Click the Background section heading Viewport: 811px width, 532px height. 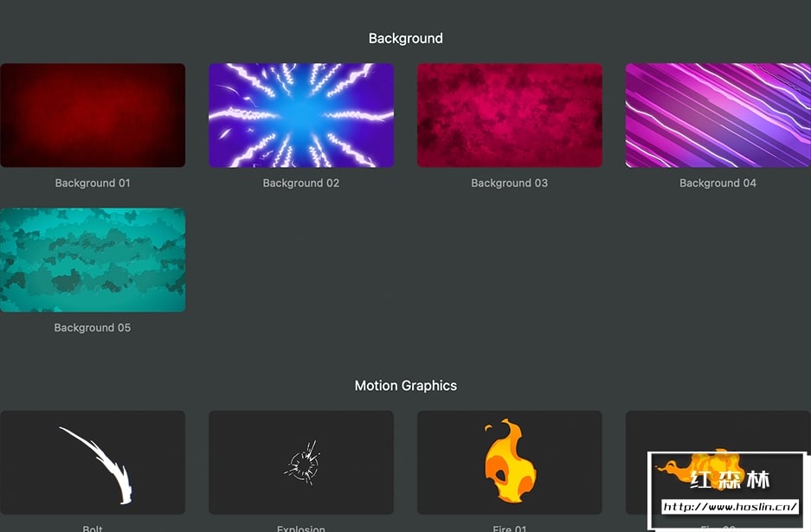click(x=405, y=38)
